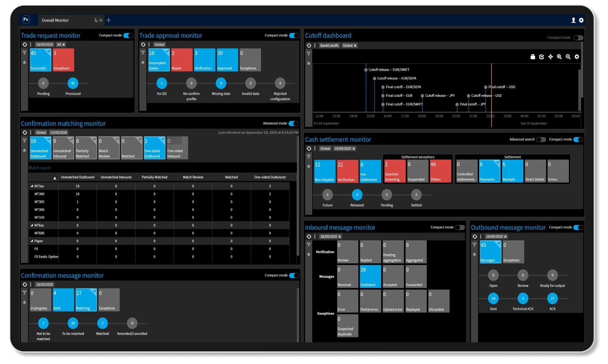Click the lock icon in the Cutoff dashboard
Viewport: 608px width, 364px height.
pos(533,57)
